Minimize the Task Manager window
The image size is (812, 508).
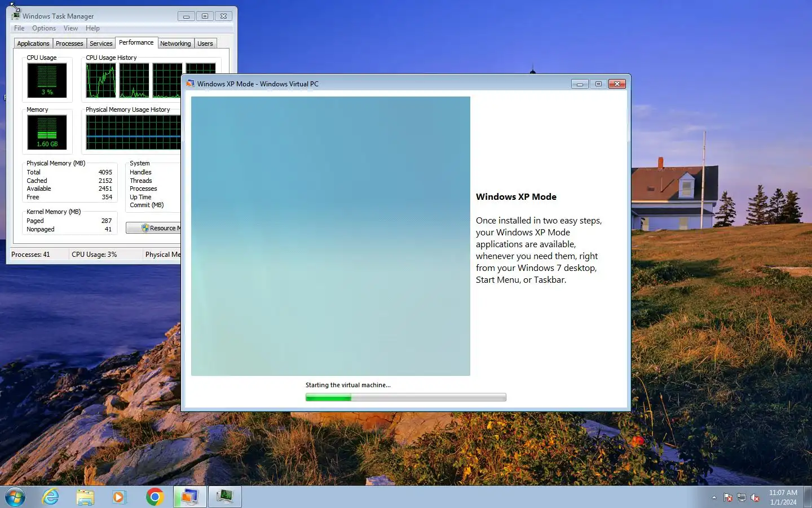(x=186, y=16)
